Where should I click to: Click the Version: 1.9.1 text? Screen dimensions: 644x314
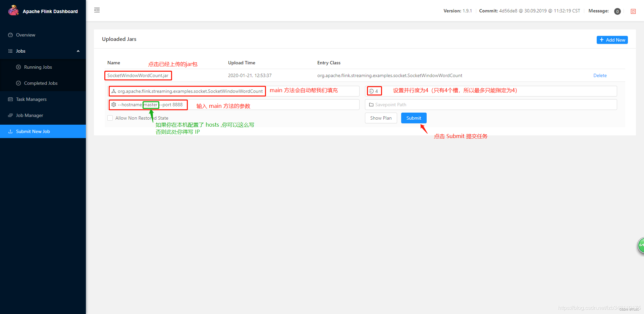tap(458, 11)
